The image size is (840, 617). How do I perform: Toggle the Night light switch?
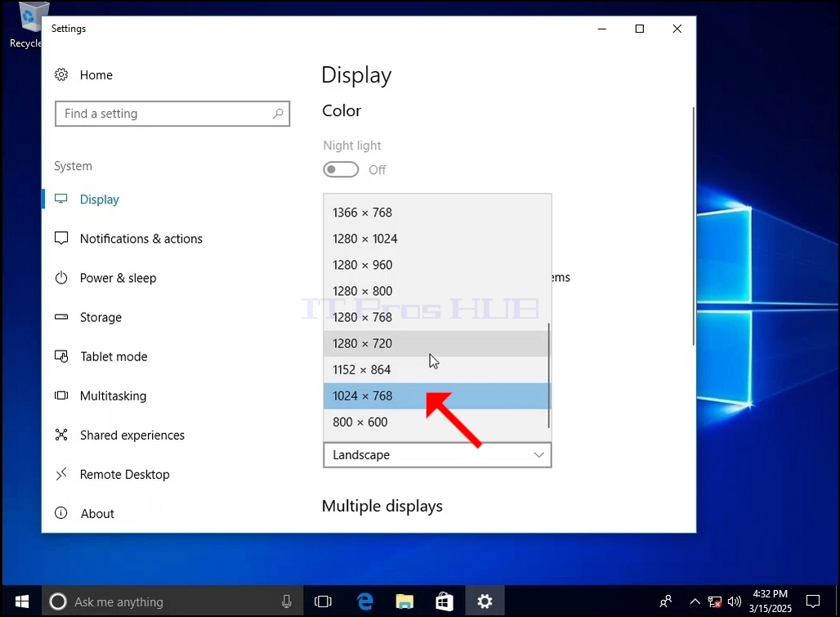(x=341, y=169)
